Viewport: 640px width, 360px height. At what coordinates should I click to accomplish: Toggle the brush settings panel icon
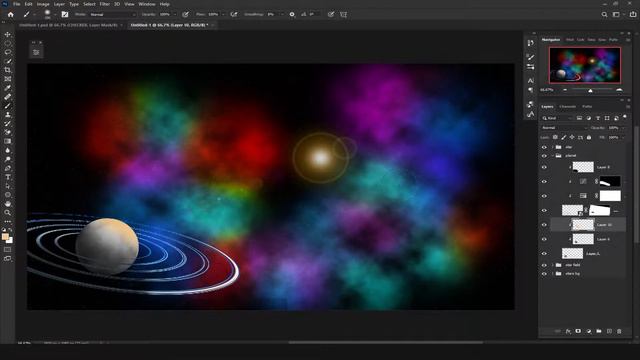(x=64, y=14)
